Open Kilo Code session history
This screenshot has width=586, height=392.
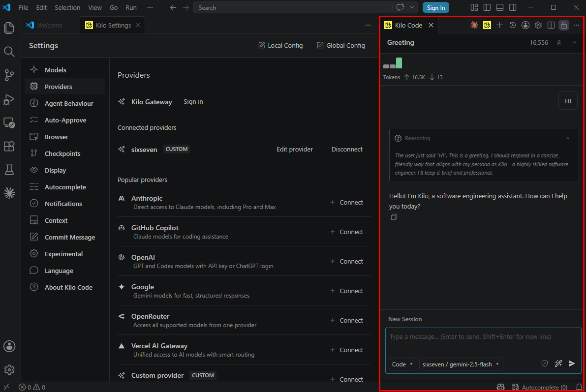(513, 25)
